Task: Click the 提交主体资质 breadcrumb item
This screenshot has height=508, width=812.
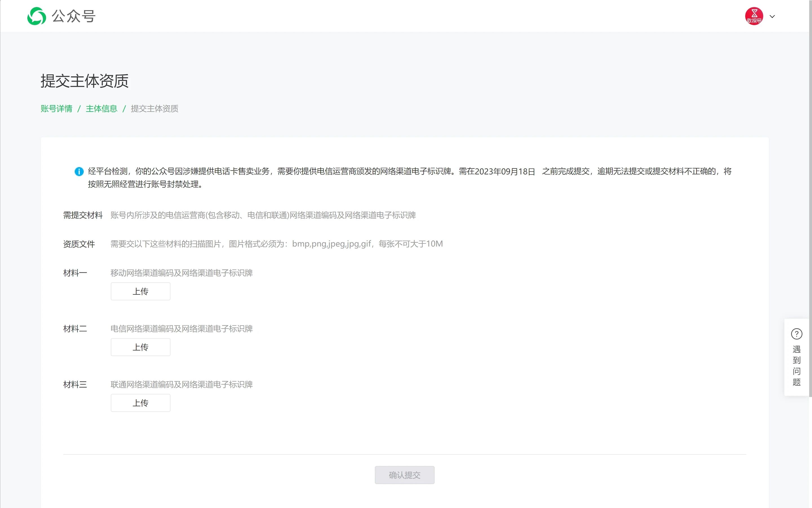Action: 155,108
